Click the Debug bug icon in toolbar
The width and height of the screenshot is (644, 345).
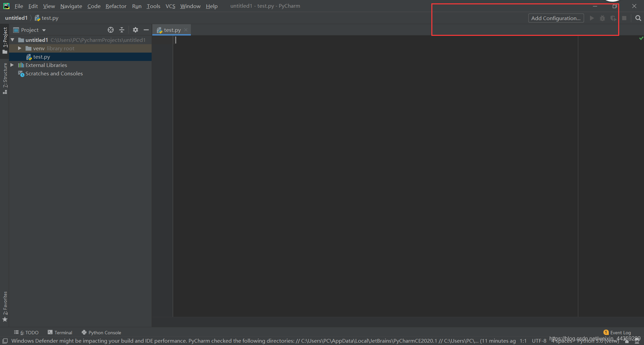point(602,18)
